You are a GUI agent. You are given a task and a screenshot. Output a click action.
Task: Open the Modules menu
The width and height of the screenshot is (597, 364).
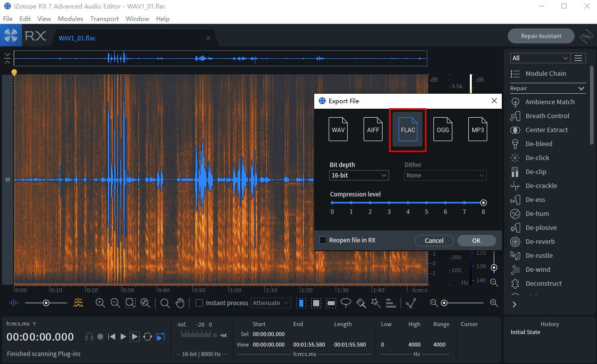pyautogui.click(x=70, y=18)
